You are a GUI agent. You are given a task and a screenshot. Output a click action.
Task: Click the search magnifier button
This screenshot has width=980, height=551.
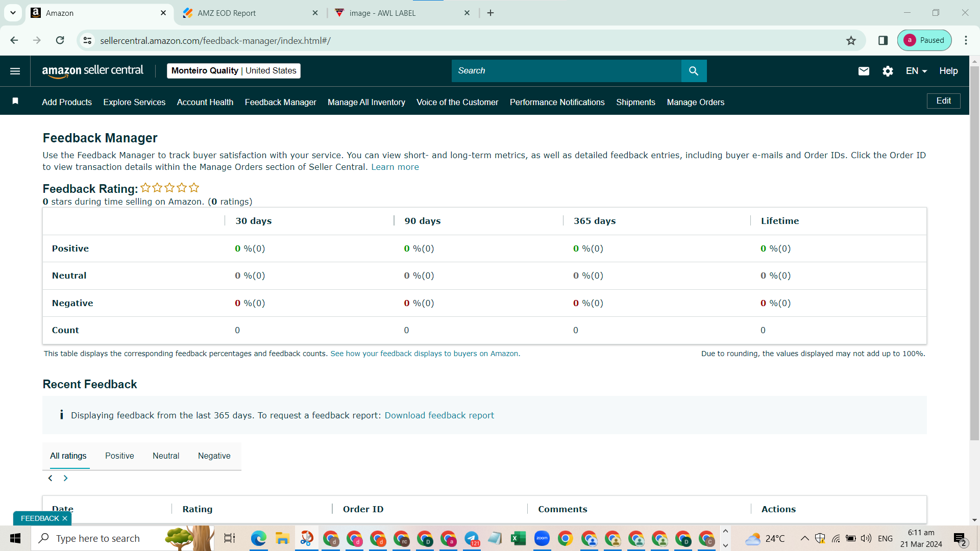[x=694, y=71]
